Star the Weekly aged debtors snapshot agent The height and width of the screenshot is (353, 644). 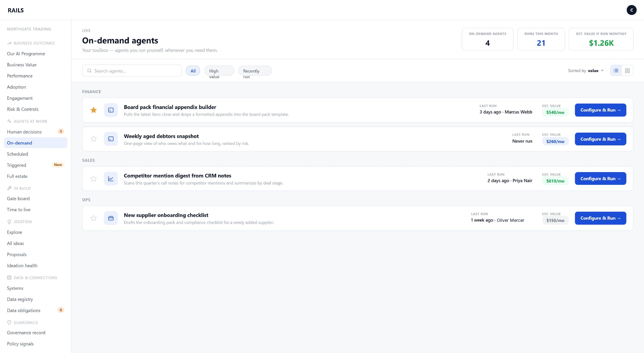[93, 139]
